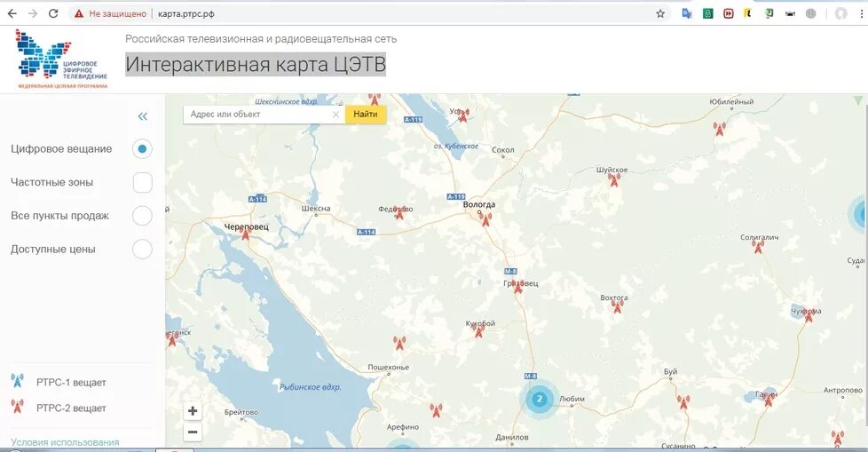Screen dimensions: 868x452
Task: Click the tower marker at Устье
Action: point(463,115)
